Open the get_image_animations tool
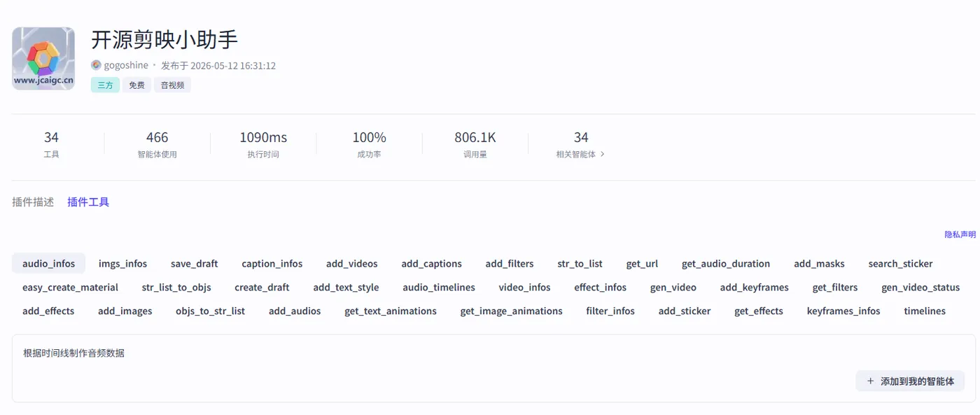Screen dimensions: 980x415 (511, 311)
